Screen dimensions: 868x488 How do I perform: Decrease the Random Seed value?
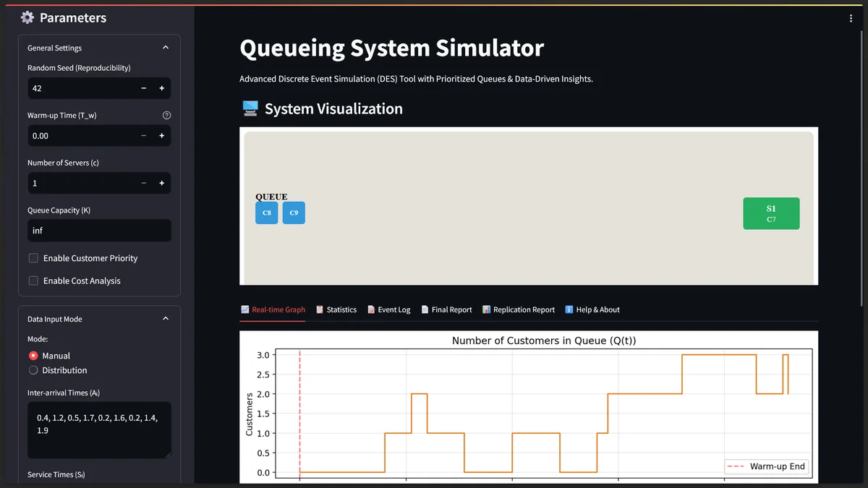coord(143,88)
